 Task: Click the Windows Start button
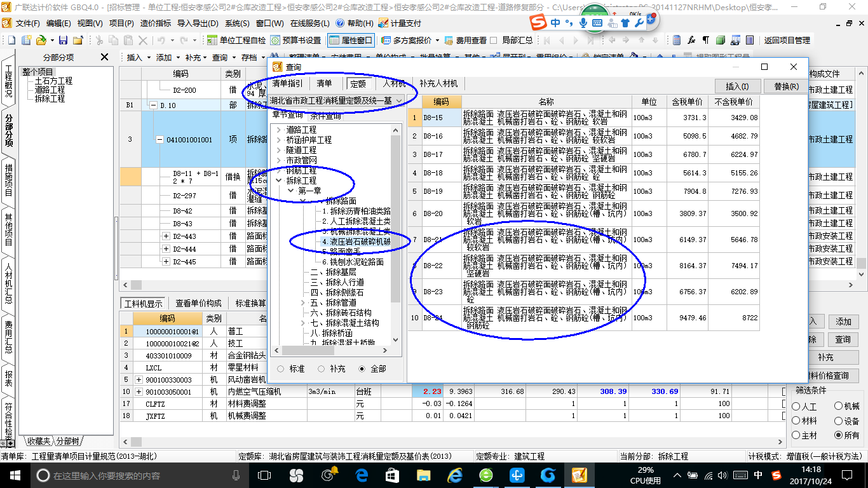(15, 475)
